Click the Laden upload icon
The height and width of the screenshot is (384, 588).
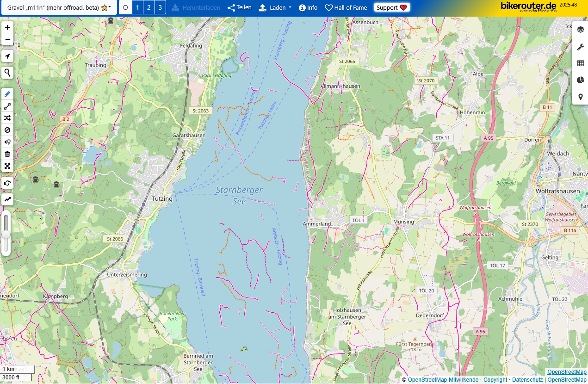[x=263, y=8]
